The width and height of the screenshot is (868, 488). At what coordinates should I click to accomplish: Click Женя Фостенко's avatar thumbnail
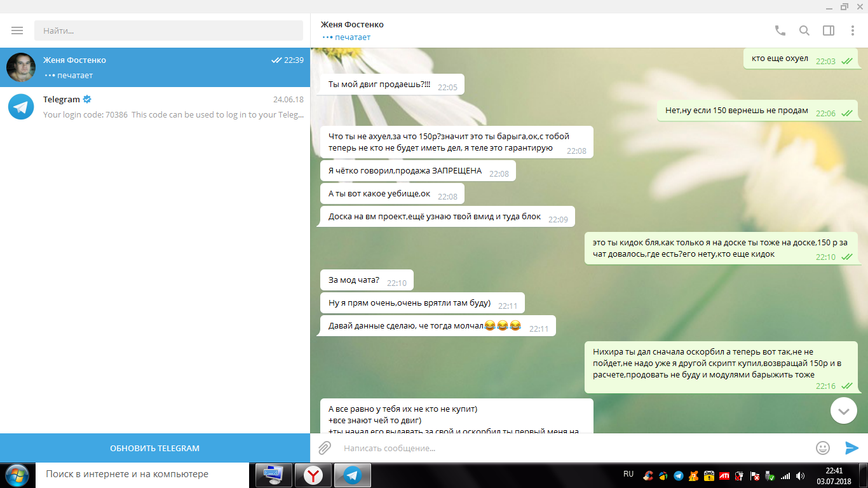click(21, 67)
